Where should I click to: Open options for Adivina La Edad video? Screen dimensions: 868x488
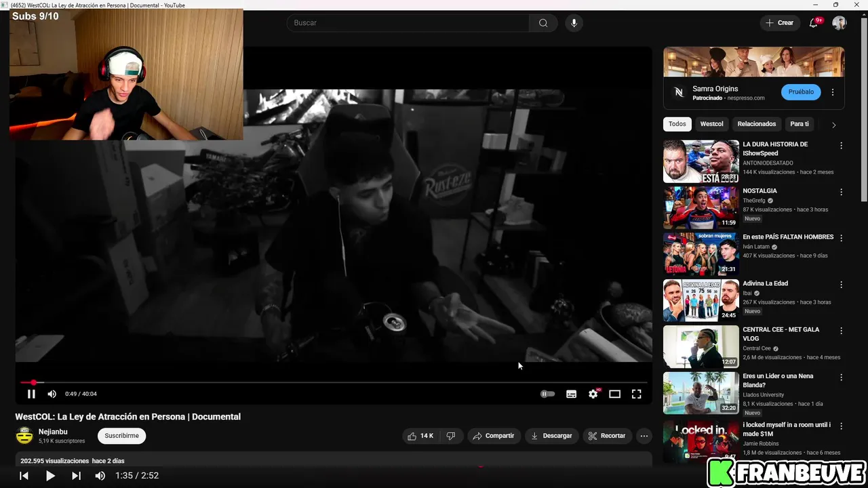[842, 285]
